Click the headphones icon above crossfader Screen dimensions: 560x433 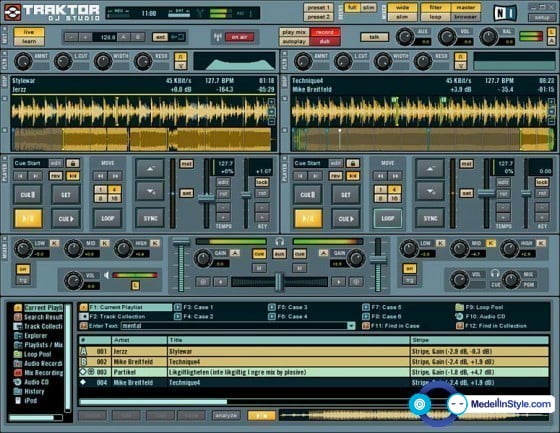pos(279,242)
